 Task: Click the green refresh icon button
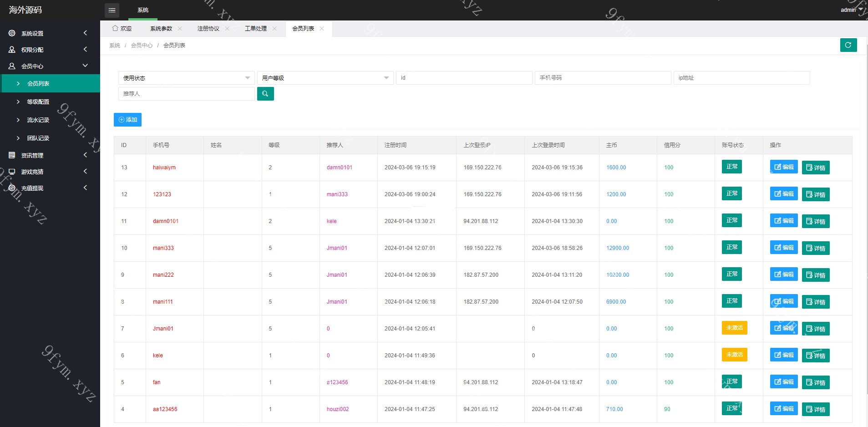[848, 45]
